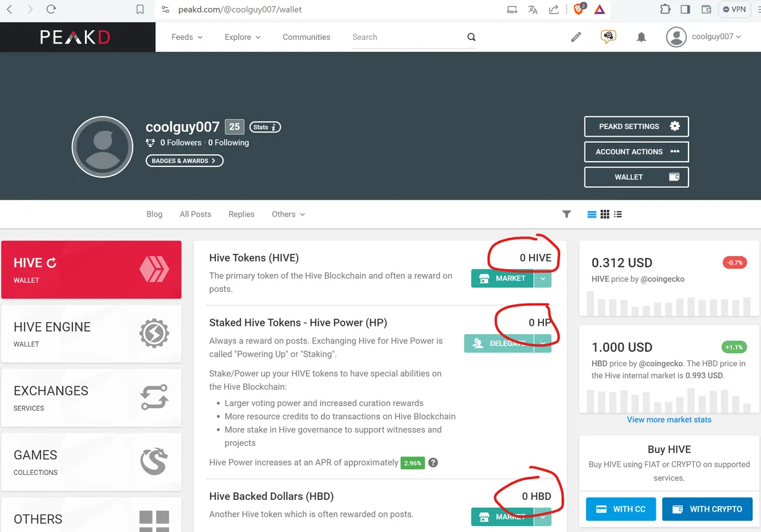Toggle the browser sidebar panel icon
761x532 pixels.
685,10
